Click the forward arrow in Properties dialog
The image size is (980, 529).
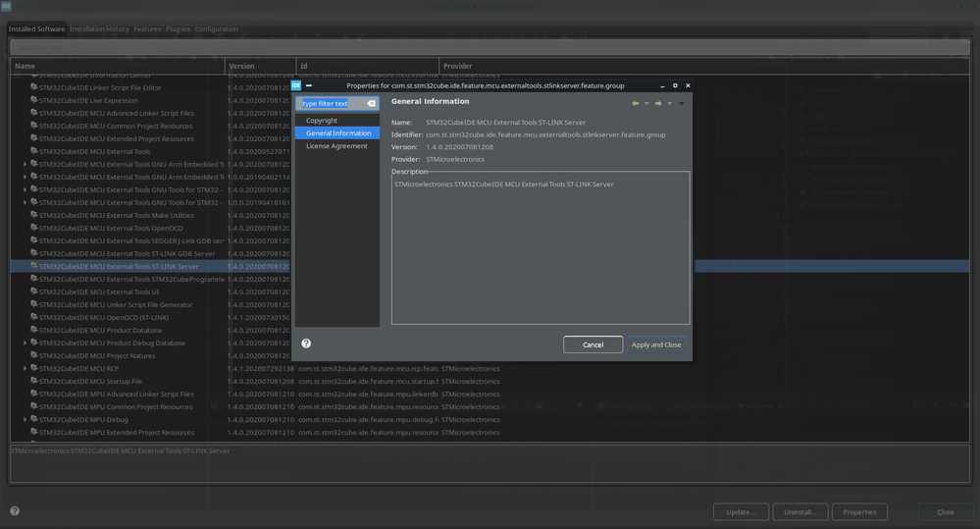point(658,104)
